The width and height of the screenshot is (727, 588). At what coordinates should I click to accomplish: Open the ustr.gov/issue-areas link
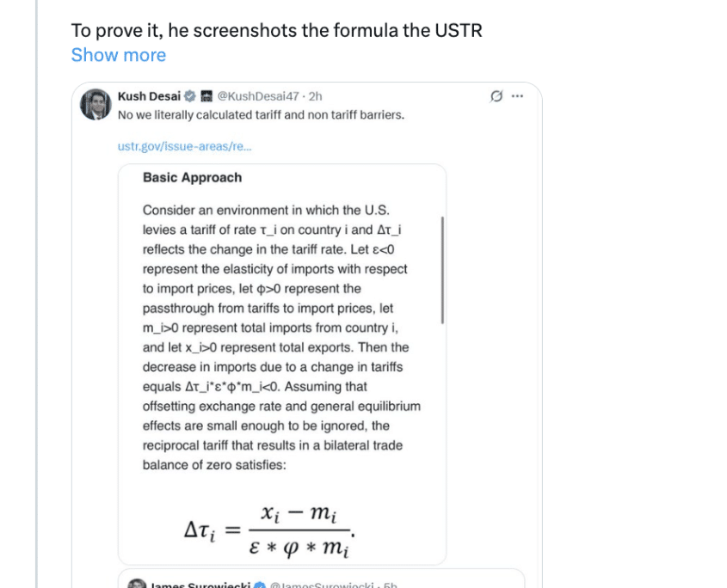click(184, 146)
